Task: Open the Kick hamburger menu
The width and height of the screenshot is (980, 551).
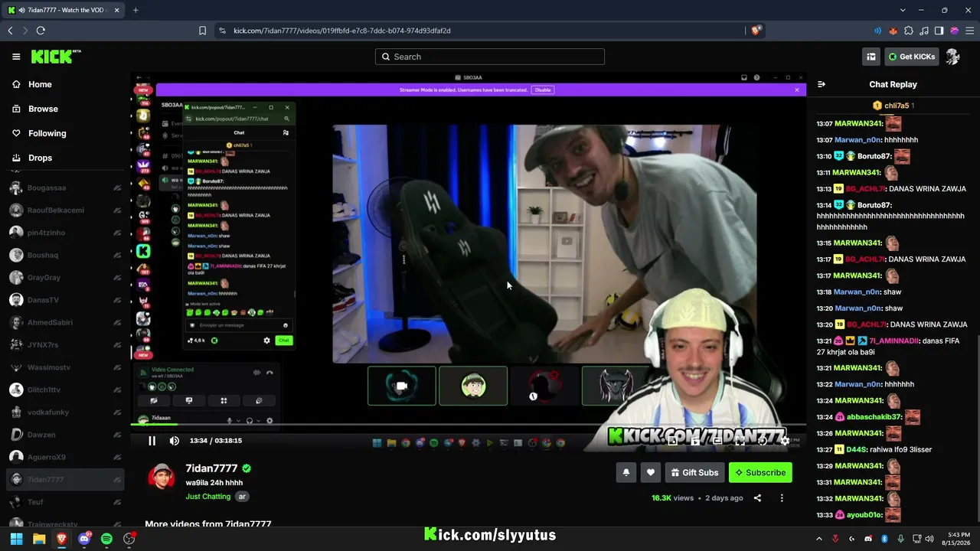Action: coord(16,57)
